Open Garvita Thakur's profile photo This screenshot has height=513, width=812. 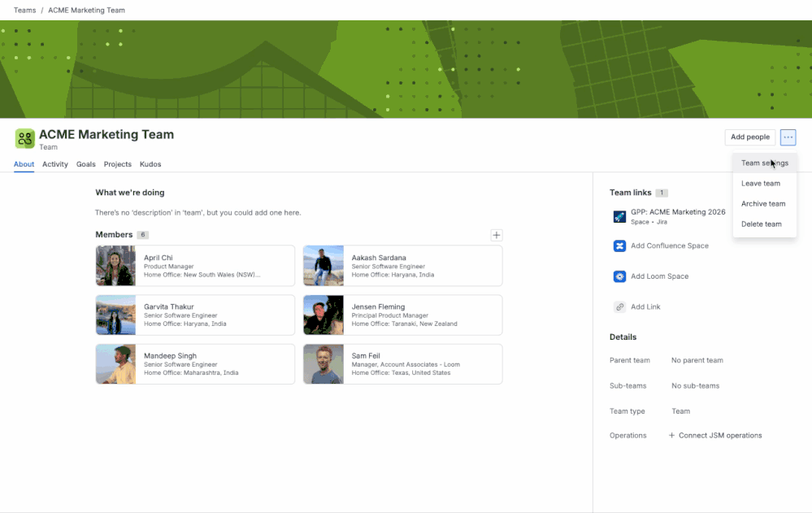coord(116,315)
